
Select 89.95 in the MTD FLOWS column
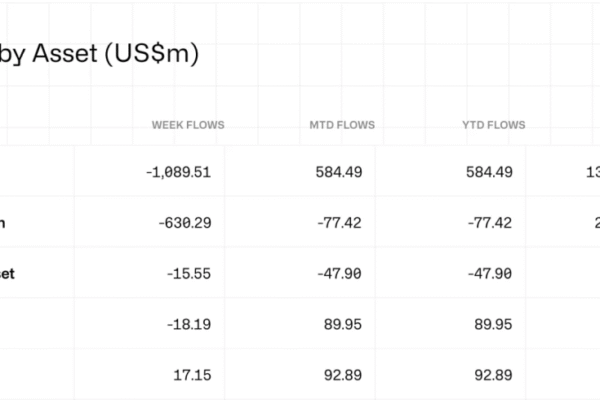pos(343,324)
